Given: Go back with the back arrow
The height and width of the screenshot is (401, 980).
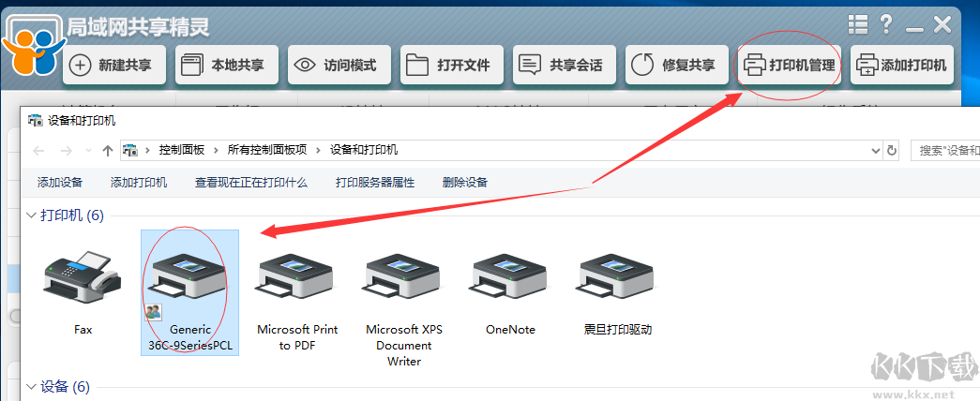Looking at the screenshot, I should 38,151.
